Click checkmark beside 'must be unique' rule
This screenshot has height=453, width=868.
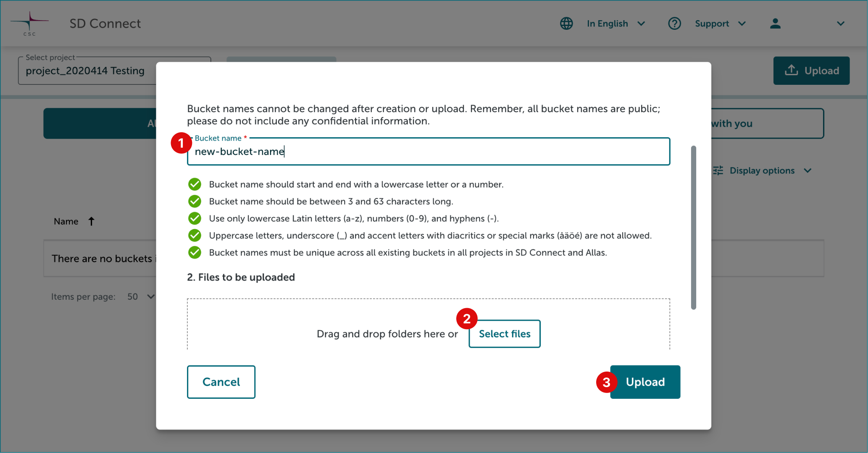195,252
